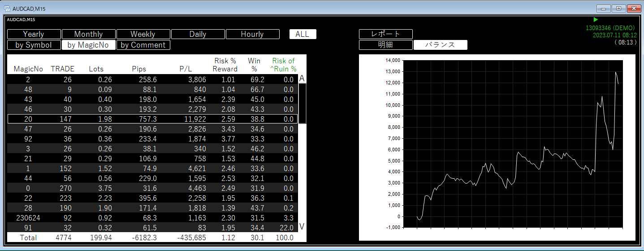
Task: Select the MagicNo 0 row
Action: pos(152,188)
